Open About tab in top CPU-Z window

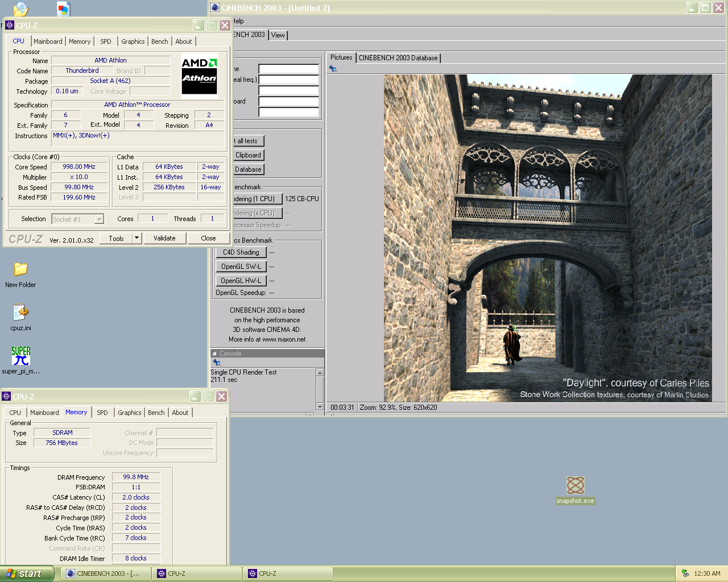(x=184, y=41)
